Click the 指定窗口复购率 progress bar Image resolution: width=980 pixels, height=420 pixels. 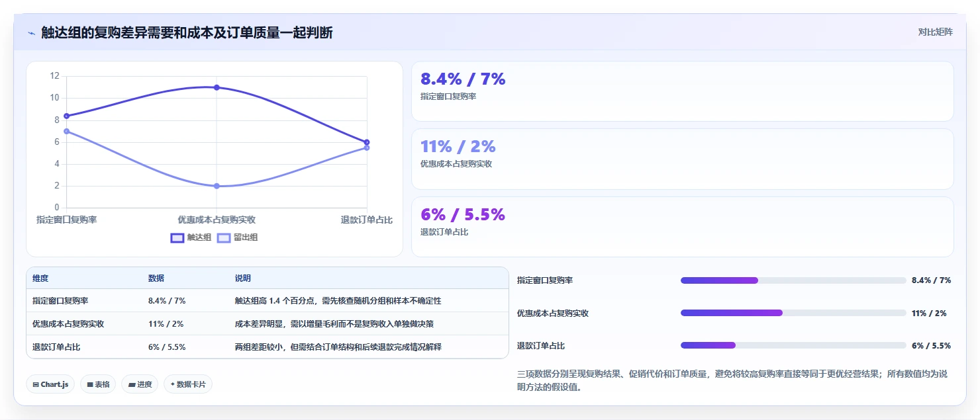793,280
